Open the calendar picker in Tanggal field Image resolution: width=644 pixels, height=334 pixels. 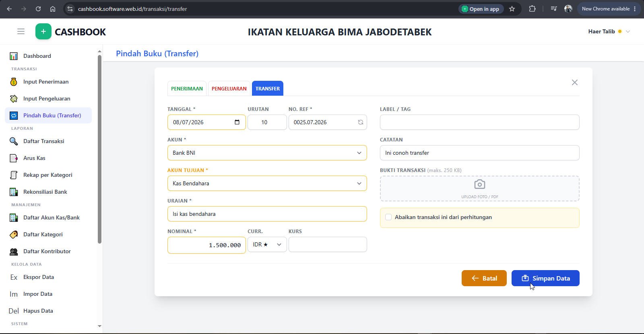point(237,122)
